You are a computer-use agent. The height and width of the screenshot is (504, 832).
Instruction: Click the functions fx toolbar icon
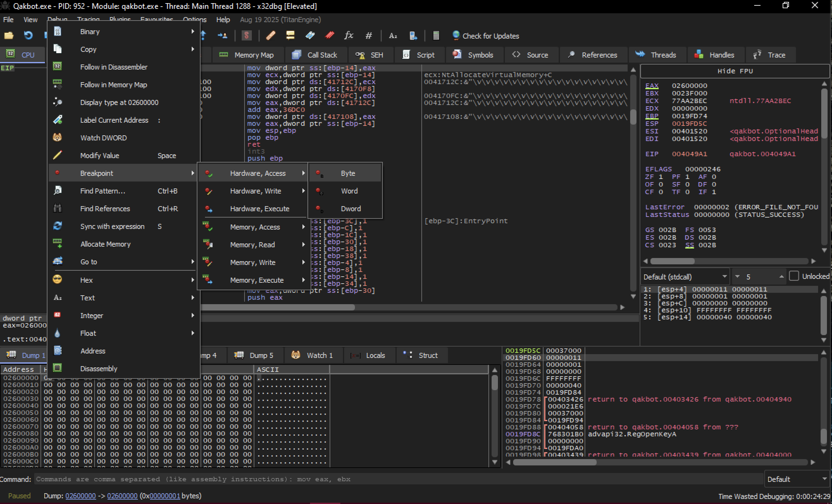tap(349, 35)
